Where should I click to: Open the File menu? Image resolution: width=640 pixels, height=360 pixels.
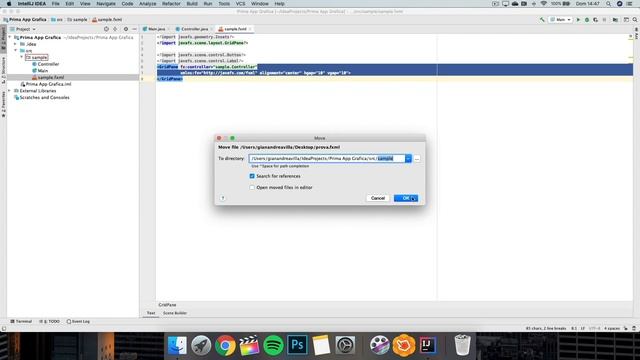tap(56, 4)
